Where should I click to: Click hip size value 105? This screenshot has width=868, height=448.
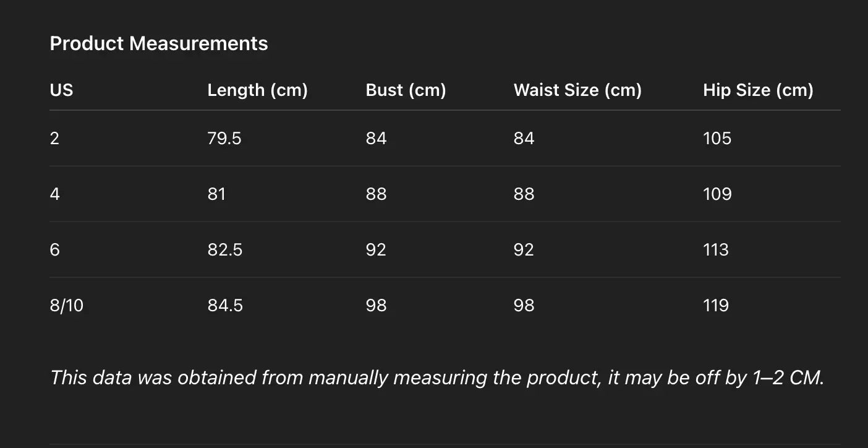(717, 138)
